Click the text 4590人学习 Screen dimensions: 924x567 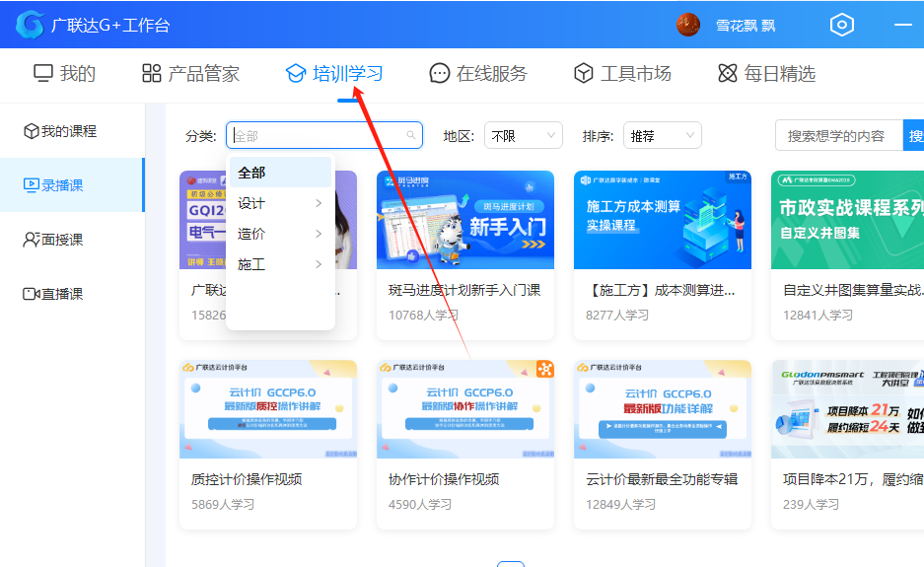point(419,505)
